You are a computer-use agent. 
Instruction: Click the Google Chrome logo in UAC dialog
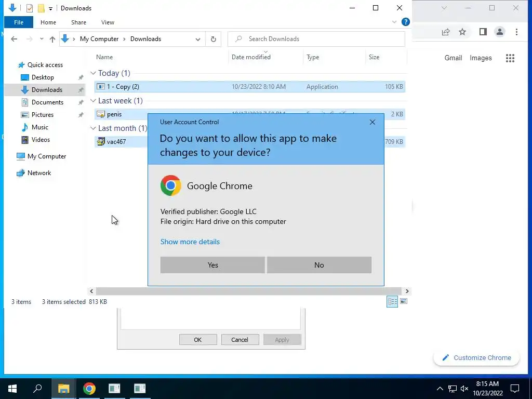pyautogui.click(x=170, y=185)
